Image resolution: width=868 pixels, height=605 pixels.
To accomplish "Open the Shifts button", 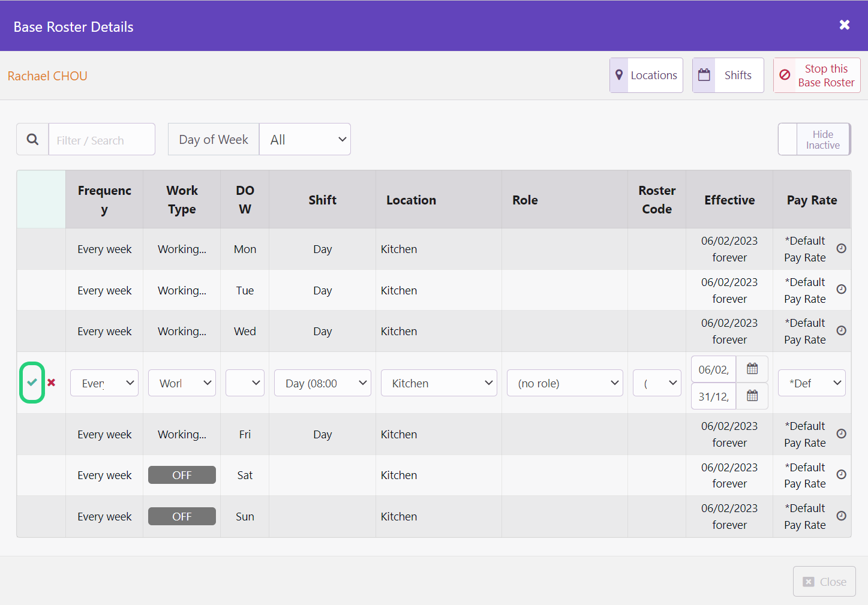I will [728, 75].
